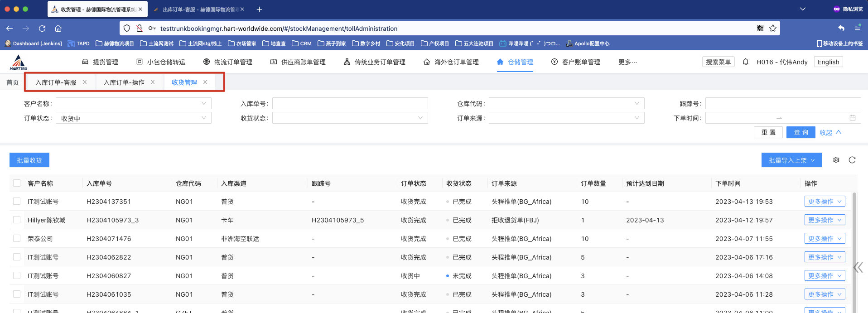Click the browser bookmark star icon
Image resolution: width=868 pixels, height=313 pixels.
click(x=773, y=28)
